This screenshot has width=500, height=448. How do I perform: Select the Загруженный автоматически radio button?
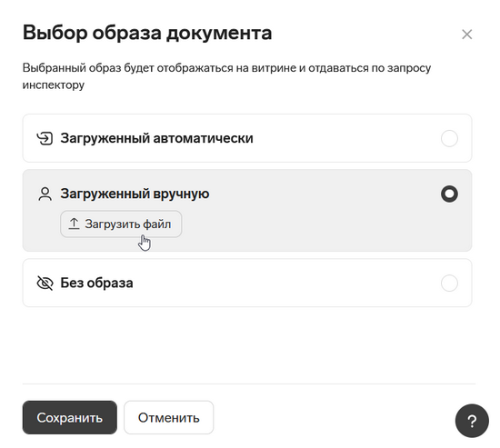449,138
